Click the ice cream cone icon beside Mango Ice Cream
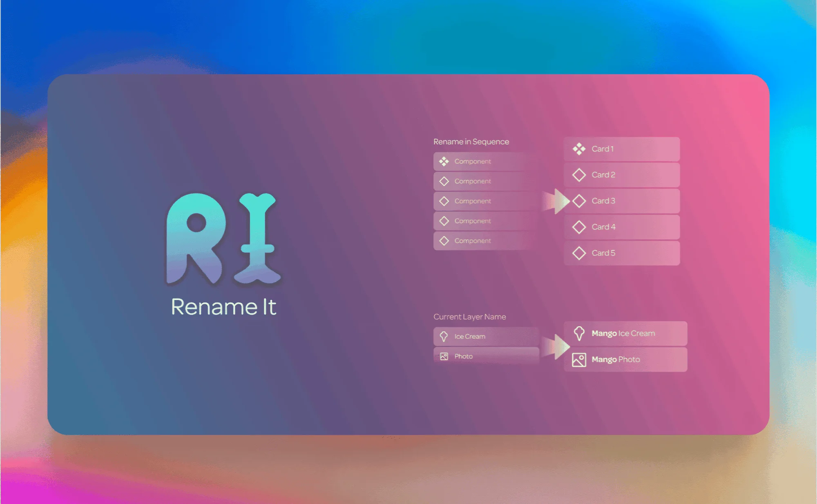This screenshot has width=817, height=504. (x=579, y=333)
